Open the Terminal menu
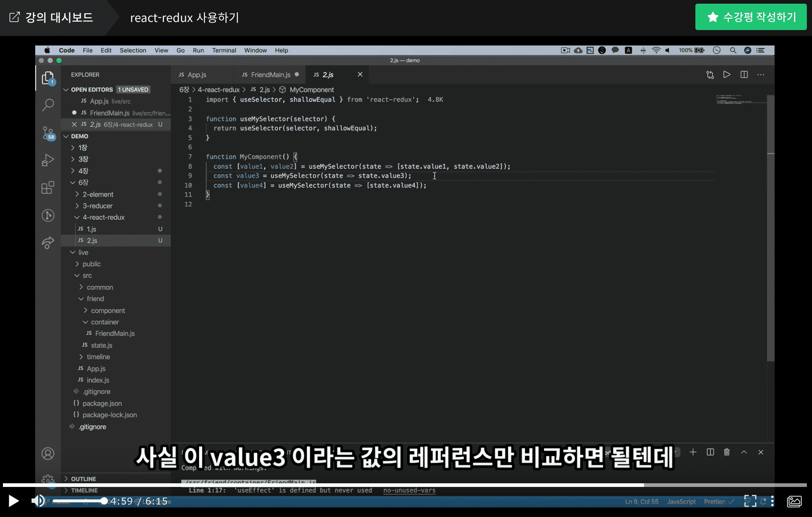812x517 pixels. (224, 50)
